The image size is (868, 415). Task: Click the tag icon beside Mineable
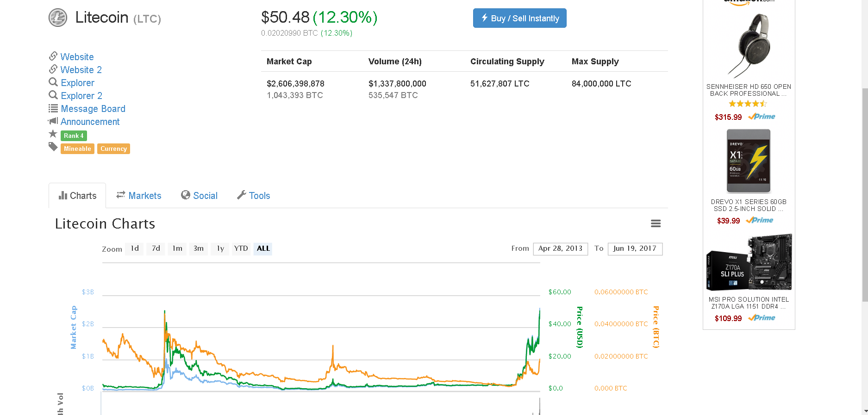tap(53, 147)
